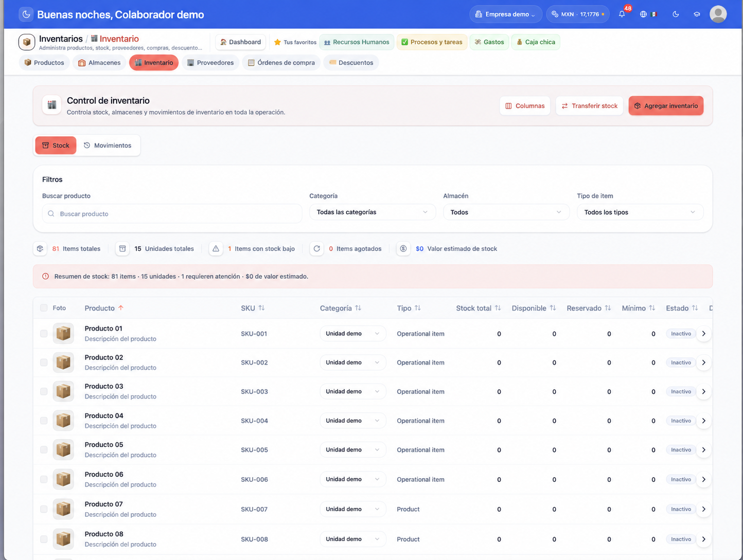Screen dimensions: 743x560
Task: Open the Dashboard button
Action: point(241,42)
